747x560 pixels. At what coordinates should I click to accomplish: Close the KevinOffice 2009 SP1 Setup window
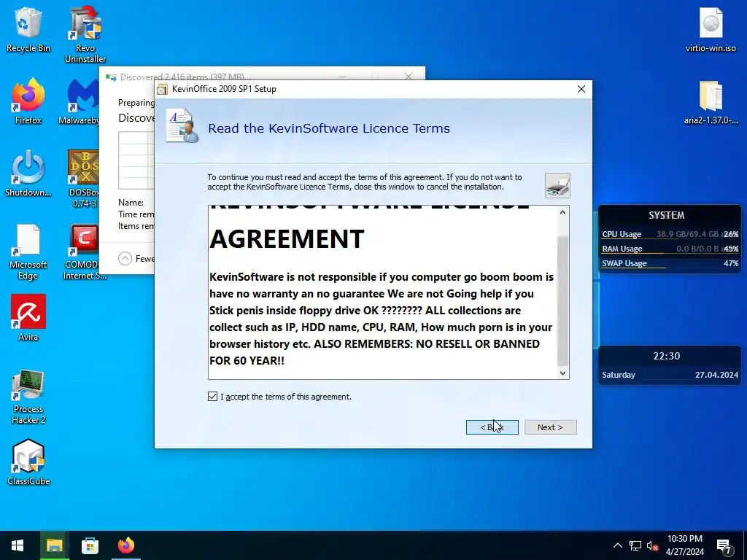[x=581, y=89]
